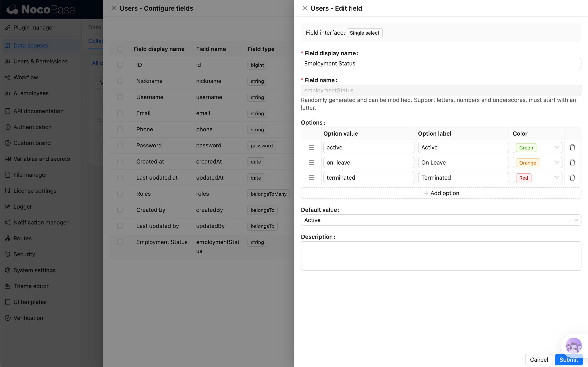Toggle the select-all checkbox in the fields header
This screenshot has width=588, height=367.
click(x=120, y=49)
